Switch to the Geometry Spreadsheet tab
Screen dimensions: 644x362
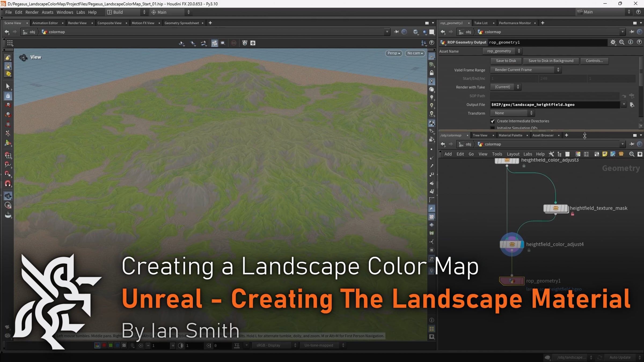tap(182, 23)
